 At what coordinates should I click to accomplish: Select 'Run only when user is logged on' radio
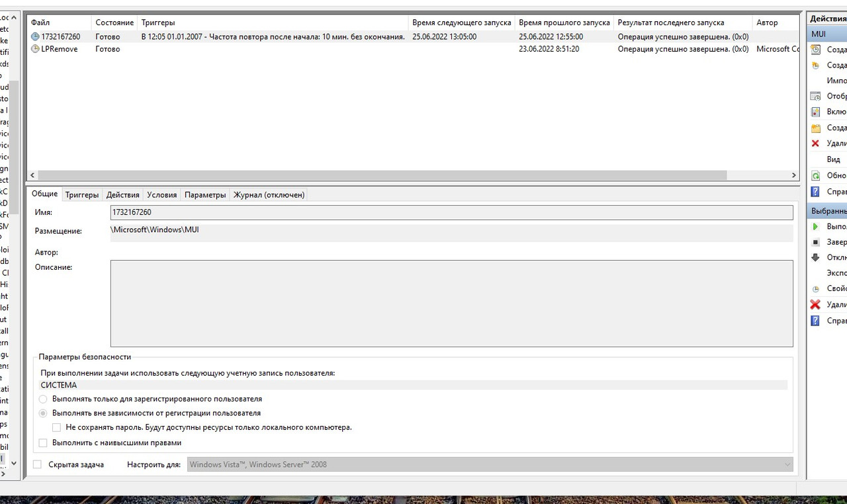click(43, 399)
